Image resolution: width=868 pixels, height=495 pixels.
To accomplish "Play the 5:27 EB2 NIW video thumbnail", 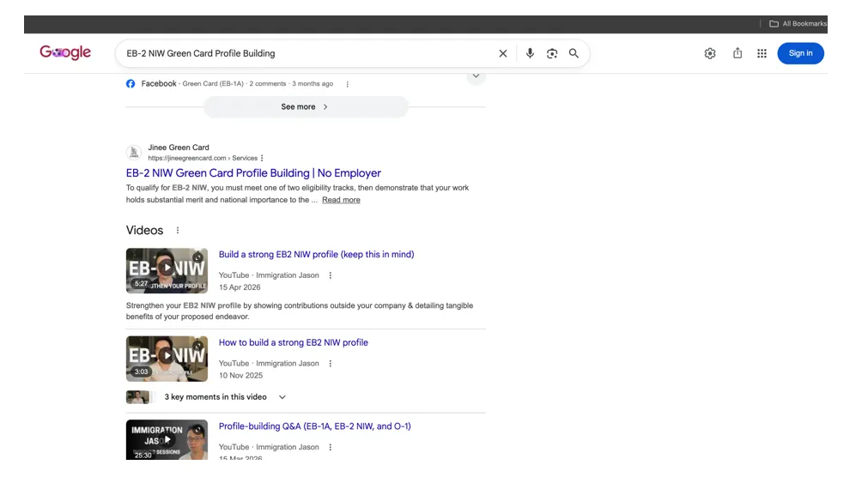I will (x=167, y=270).
